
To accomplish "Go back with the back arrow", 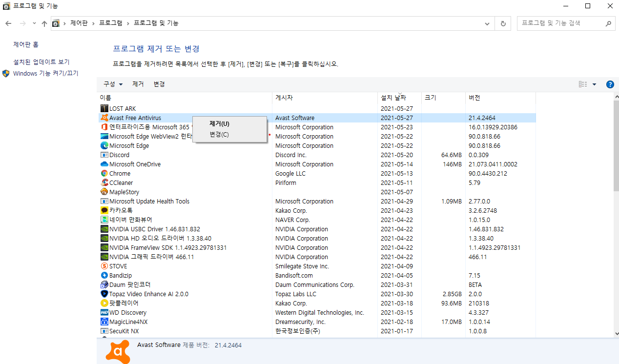I will [x=8, y=23].
